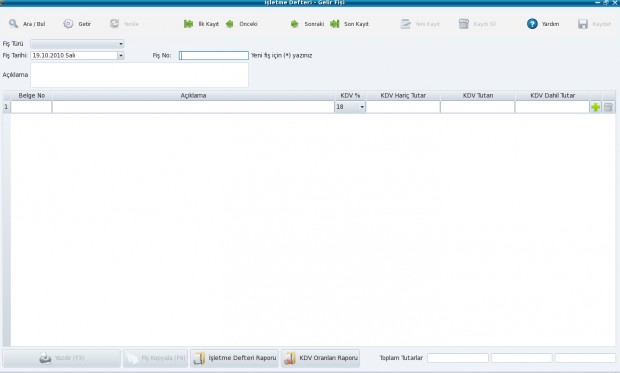The width and height of the screenshot is (620, 373).
Task: Open the Fiş Türü dropdown
Action: [78, 44]
